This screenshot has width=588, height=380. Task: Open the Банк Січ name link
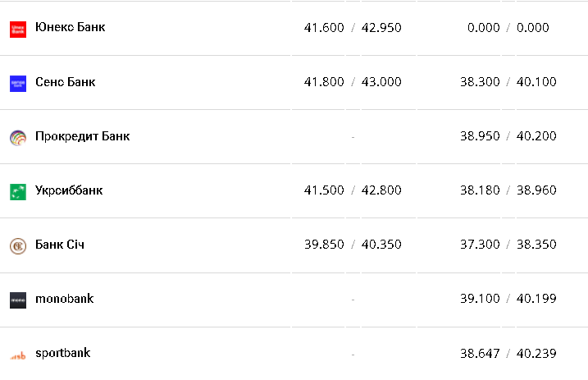point(60,245)
